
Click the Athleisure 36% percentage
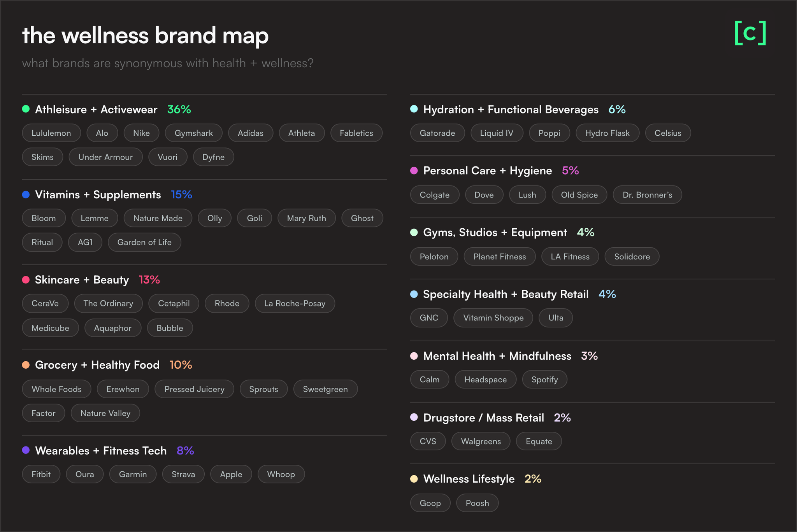(x=179, y=109)
